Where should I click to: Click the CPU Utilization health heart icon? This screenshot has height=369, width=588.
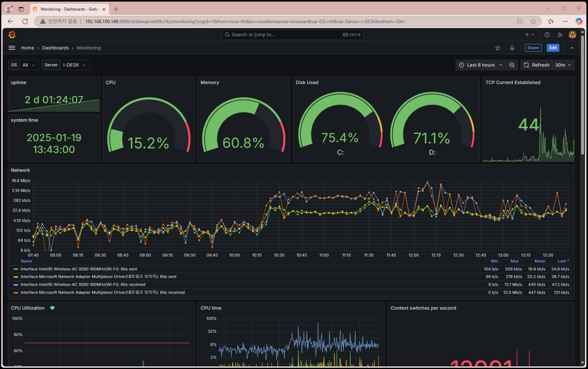click(x=52, y=308)
